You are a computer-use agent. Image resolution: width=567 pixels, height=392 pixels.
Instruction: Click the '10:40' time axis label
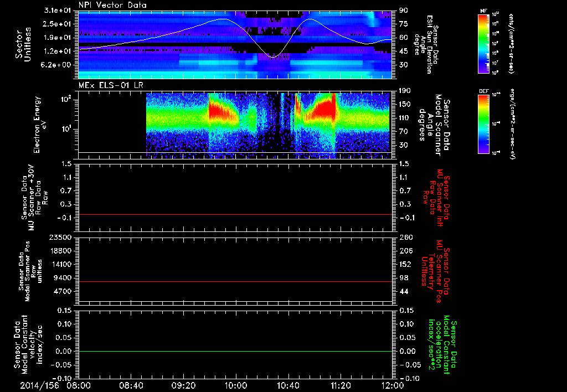click(288, 385)
